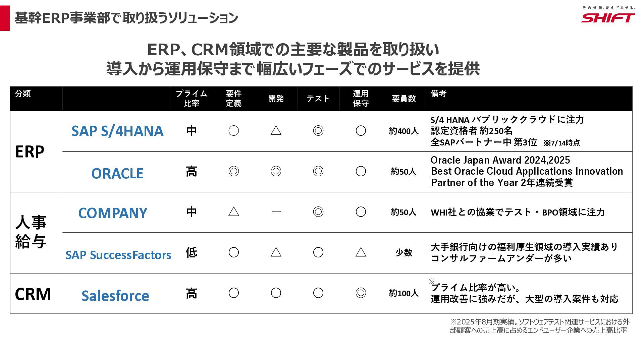Click triangle in SuccessFactors 運用保守 cell

(x=361, y=252)
